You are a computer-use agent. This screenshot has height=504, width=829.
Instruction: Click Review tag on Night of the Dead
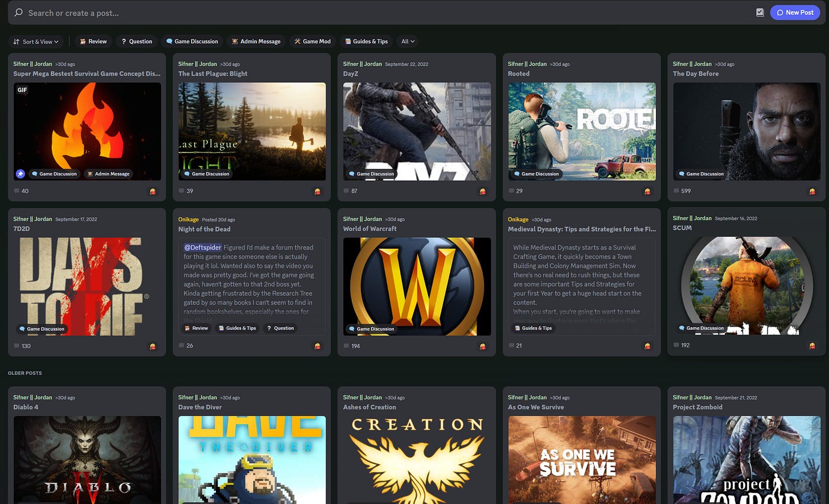pos(196,328)
